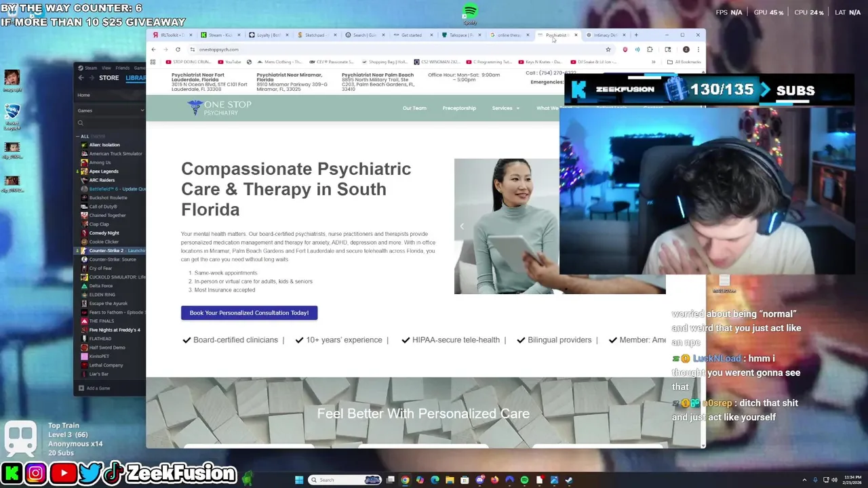868x488 pixels.
Task: Switch to the online therapy tab
Action: [x=509, y=35]
